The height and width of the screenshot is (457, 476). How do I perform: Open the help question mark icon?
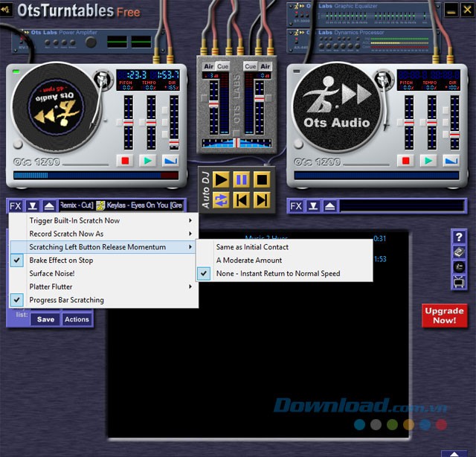coord(459,237)
